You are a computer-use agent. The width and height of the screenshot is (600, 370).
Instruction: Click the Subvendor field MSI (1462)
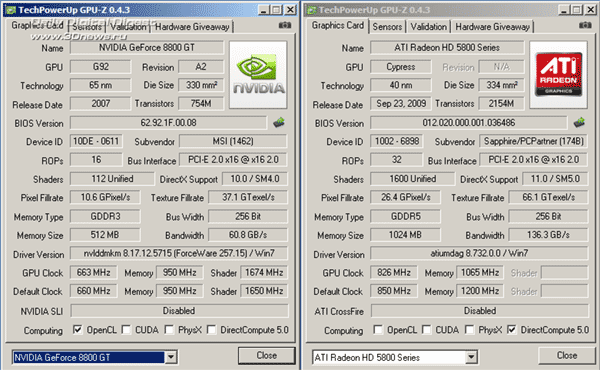point(233,141)
